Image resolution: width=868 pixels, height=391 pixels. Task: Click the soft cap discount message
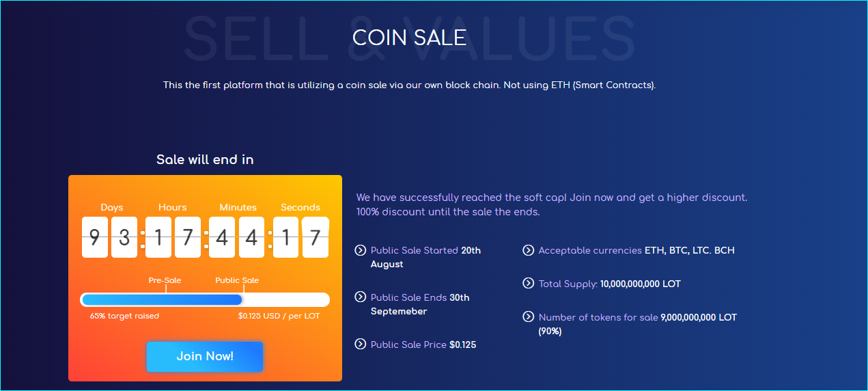tap(552, 204)
